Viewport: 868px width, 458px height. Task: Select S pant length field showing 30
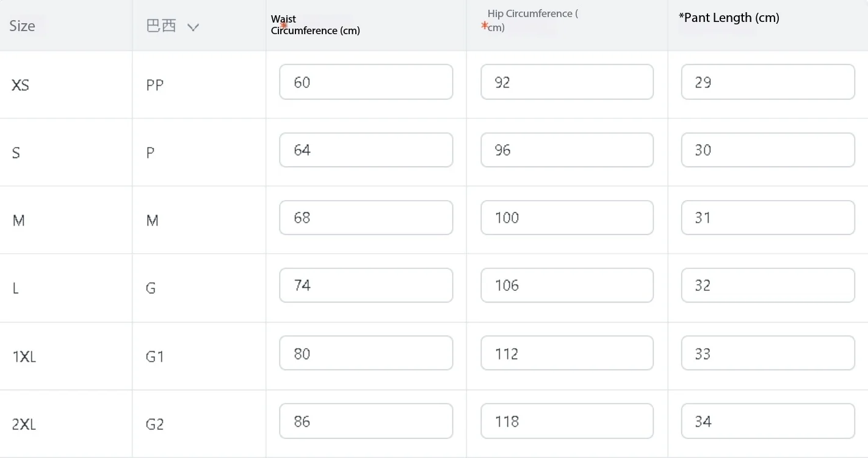pos(768,149)
